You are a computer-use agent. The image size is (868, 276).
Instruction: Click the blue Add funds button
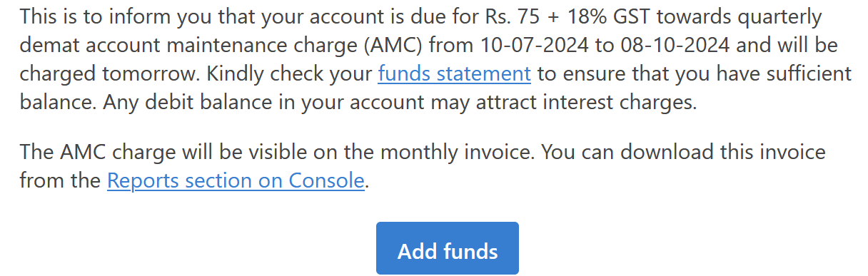coord(448,250)
